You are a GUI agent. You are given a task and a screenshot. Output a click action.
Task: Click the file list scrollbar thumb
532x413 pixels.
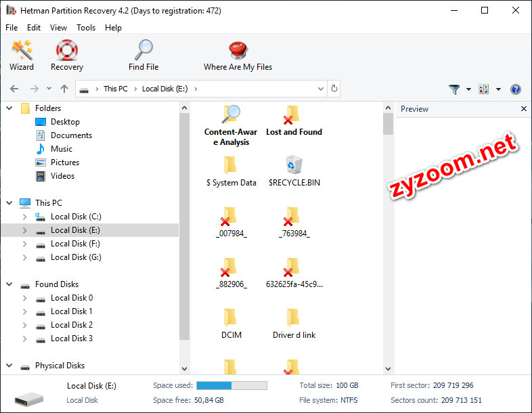[388, 124]
